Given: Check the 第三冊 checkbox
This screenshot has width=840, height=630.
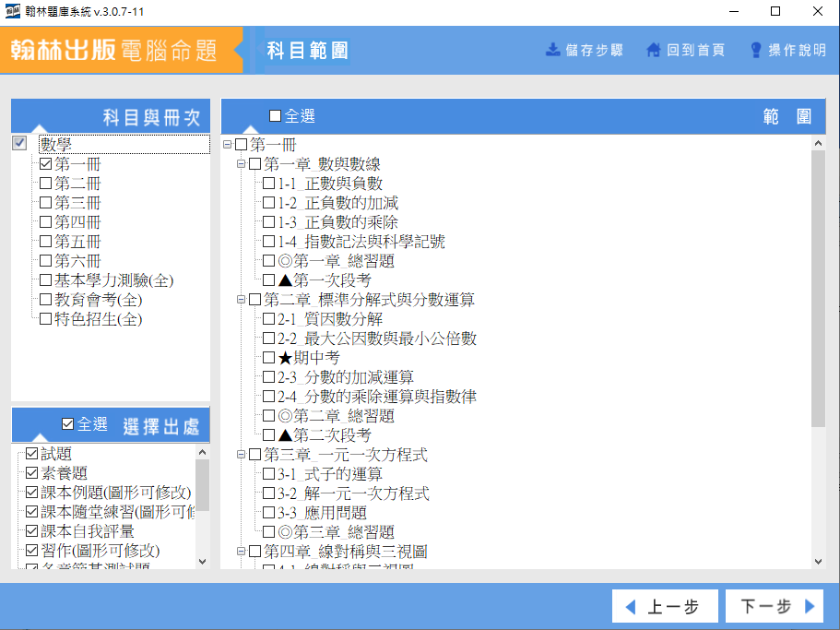Looking at the screenshot, I should click(45, 203).
